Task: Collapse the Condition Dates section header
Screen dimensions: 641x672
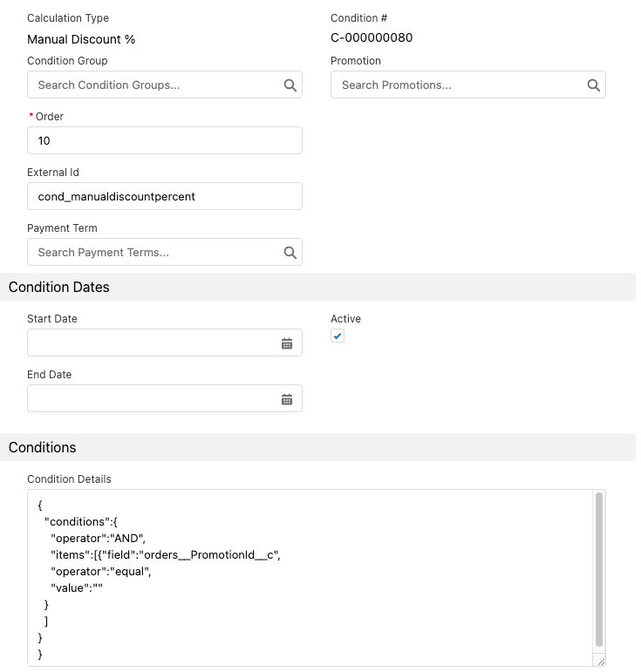Action: click(59, 287)
